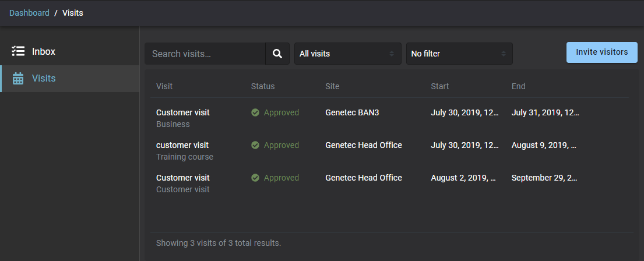Click the approved checkmark on Training course visit
This screenshot has height=261, width=644.
(x=255, y=145)
